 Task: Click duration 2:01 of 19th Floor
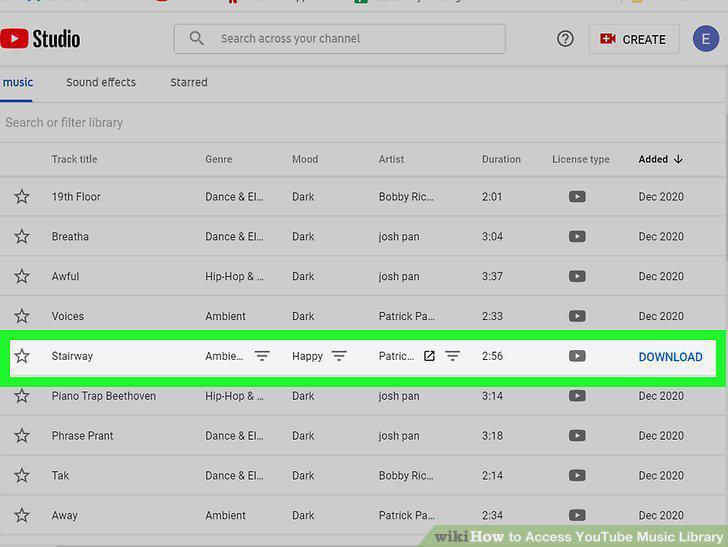[x=492, y=197]
